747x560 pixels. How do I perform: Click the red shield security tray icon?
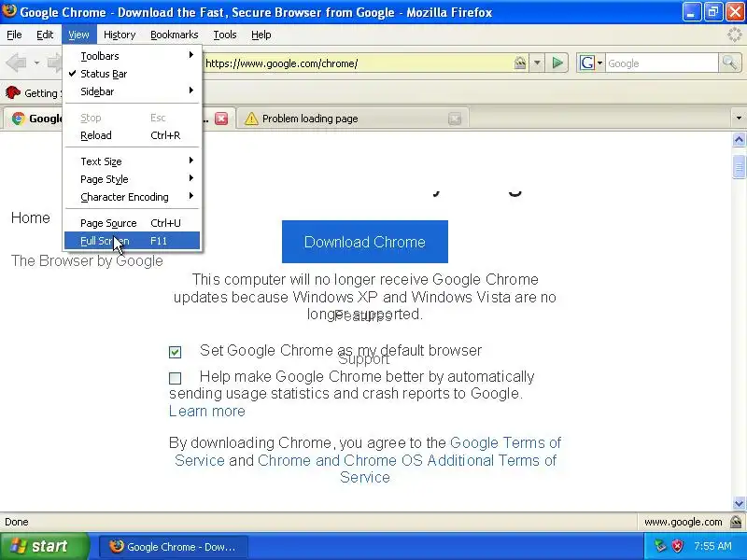[x=678, y=546]
